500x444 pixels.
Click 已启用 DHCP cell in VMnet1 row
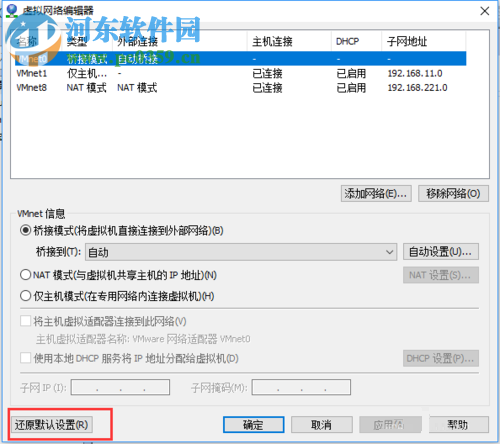tap(351, 73)
